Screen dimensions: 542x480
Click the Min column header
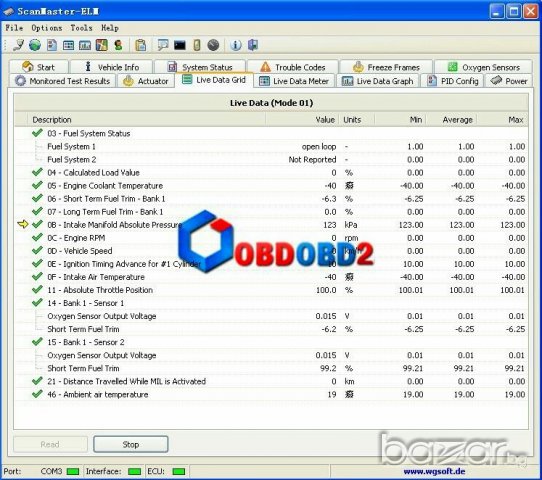[x=400, y=120]
